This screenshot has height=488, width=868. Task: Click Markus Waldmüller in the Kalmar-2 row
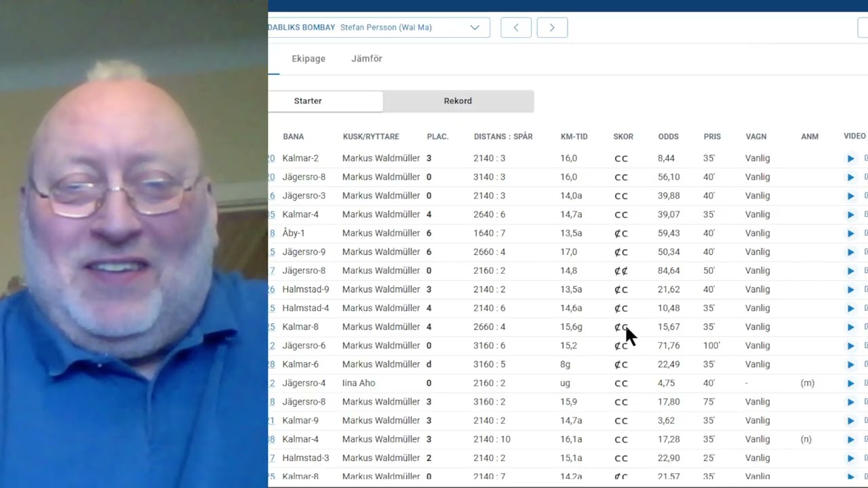tap(381, 159)
